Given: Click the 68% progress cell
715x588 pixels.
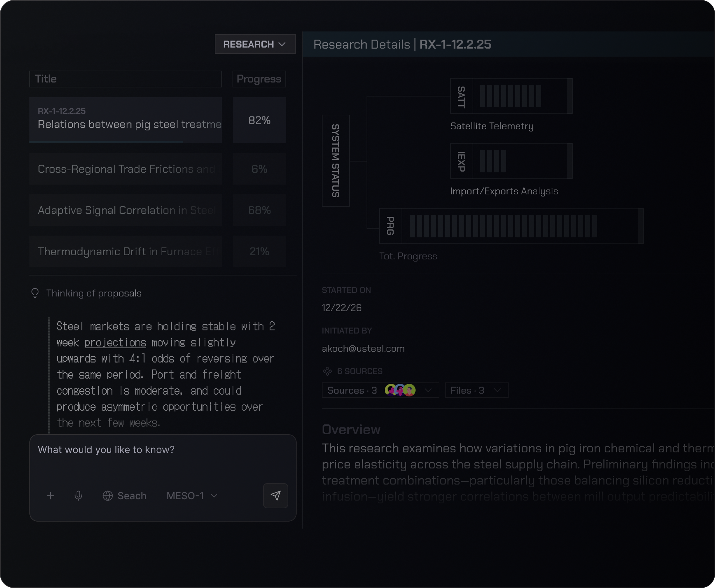Looking at the screenshot, I should (x=259, y=210).
